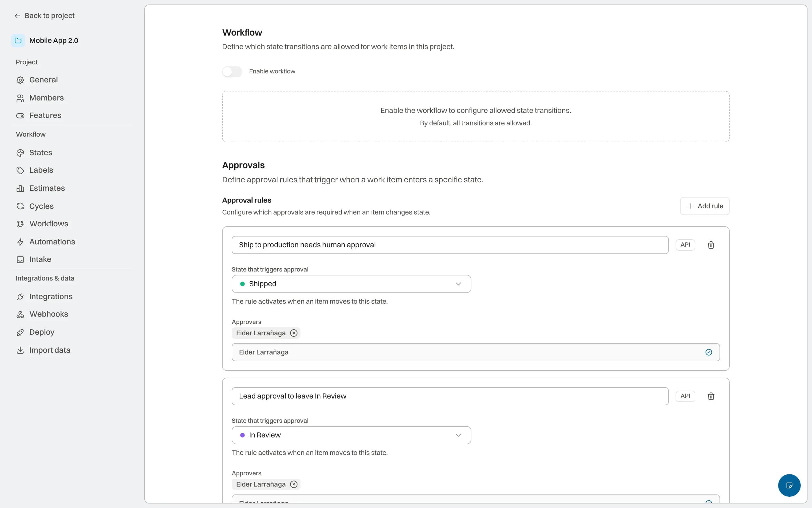Screen dimensions: 812x508
Task: Click the Webhooks icon
Action: [21, 314]
